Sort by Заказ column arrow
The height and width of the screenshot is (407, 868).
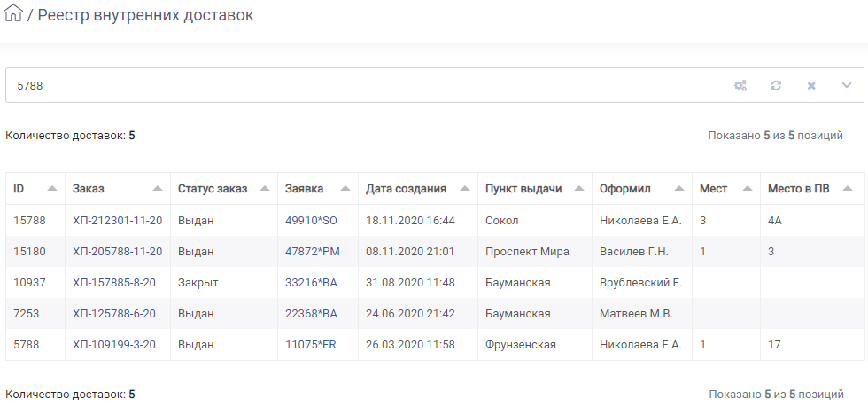point(158,189)
